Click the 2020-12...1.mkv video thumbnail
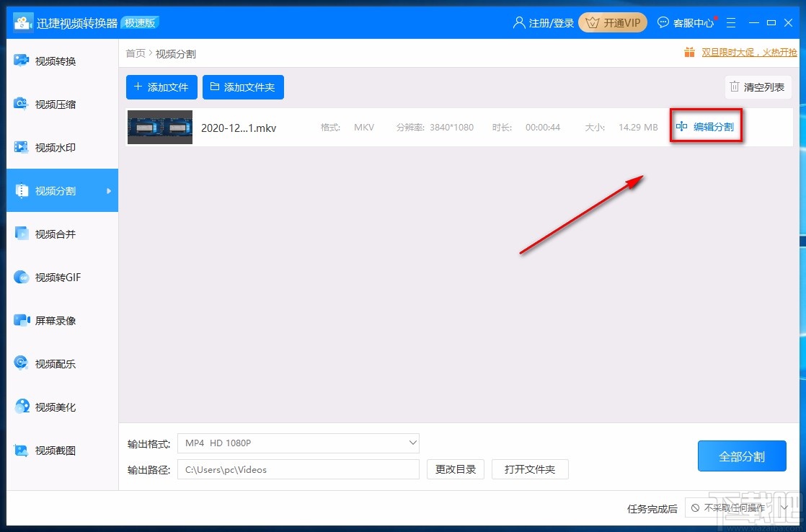 (159, 127)
